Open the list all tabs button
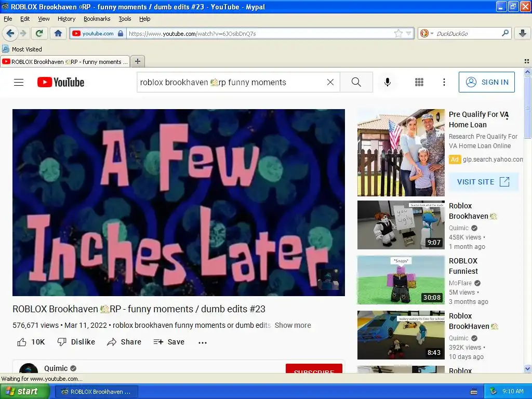Viewport: 532px width, 399px height. [527, 61]
